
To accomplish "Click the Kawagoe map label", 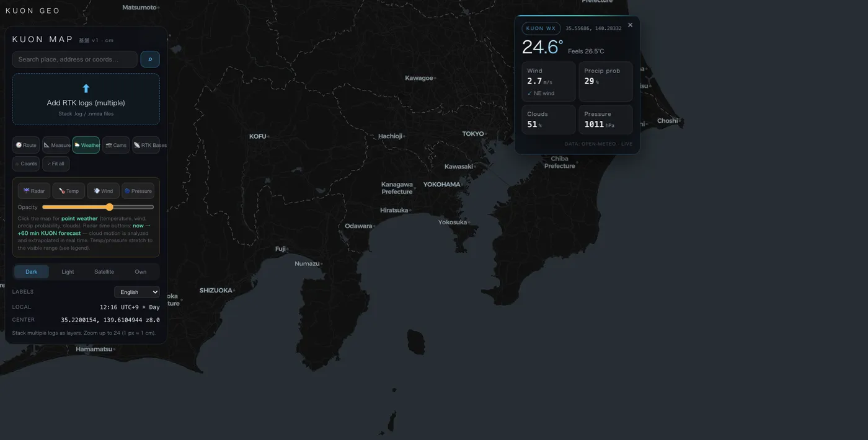I will point(419,78).
